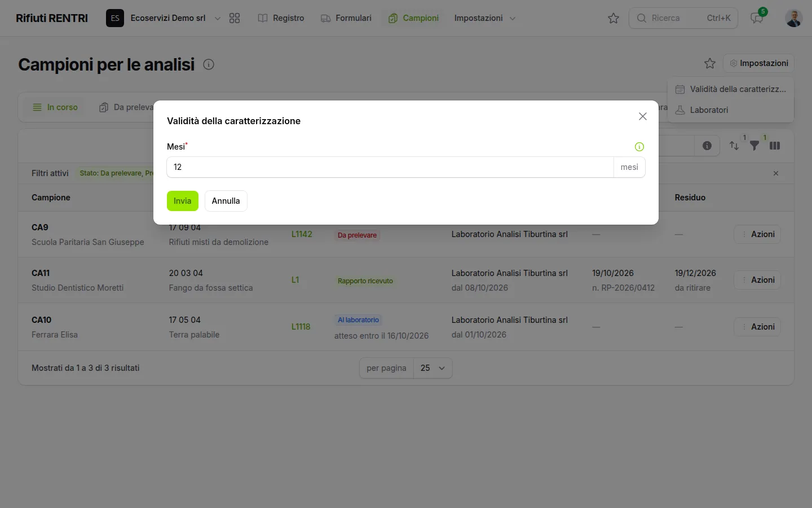812x508 pixels.
Task: Open the sort arrows icon
Action: click(734, 146)
